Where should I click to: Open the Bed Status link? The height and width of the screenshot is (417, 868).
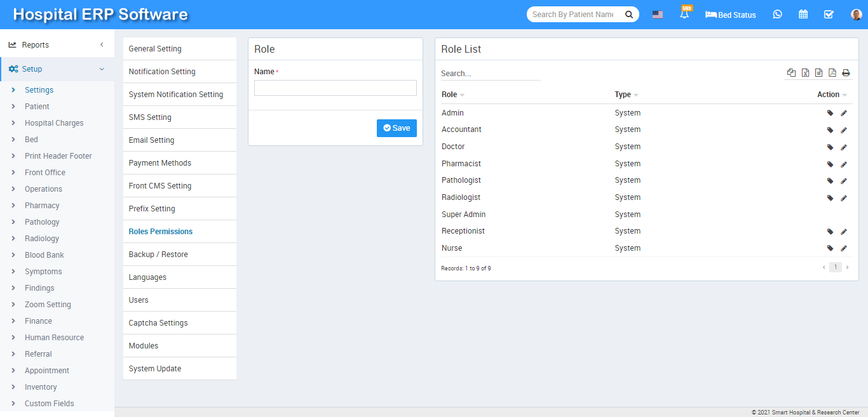(x=731, y=15)
